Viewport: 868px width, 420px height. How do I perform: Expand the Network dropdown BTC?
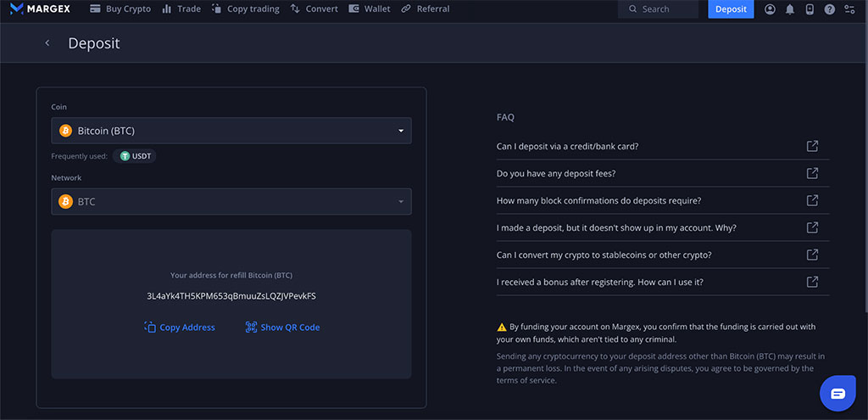click(231, 202)
